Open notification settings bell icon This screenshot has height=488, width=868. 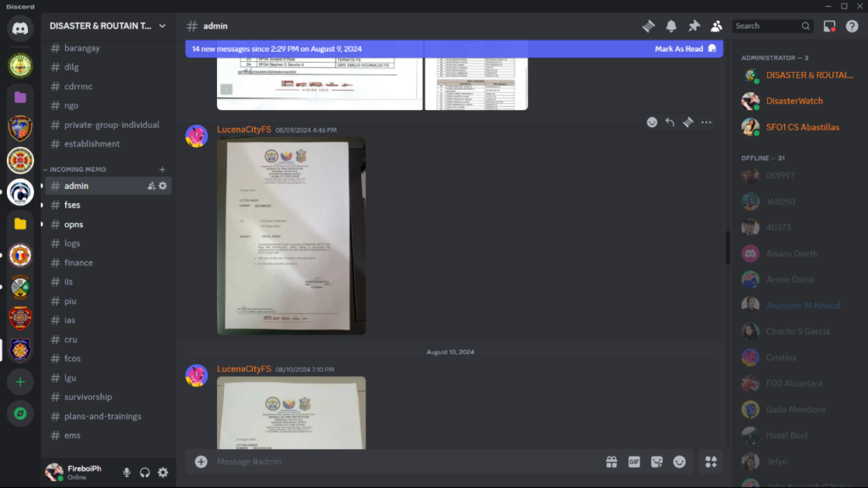click(x=671, y=26)
